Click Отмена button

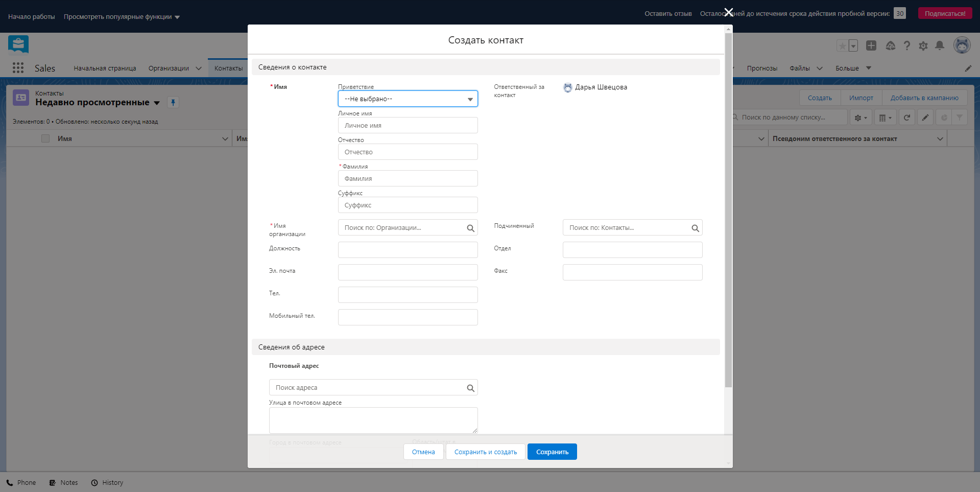(423, 452)
